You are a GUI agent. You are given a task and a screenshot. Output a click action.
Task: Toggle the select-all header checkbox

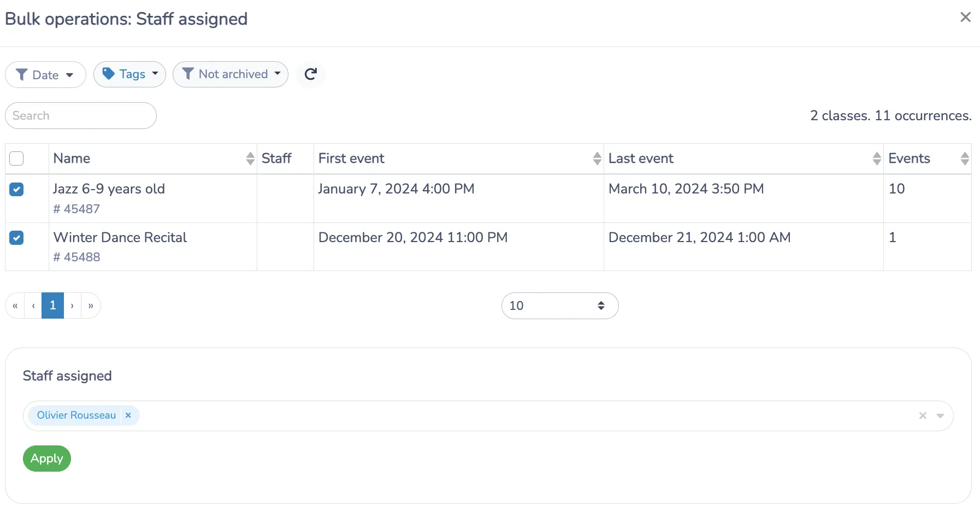tap(16, 158)
